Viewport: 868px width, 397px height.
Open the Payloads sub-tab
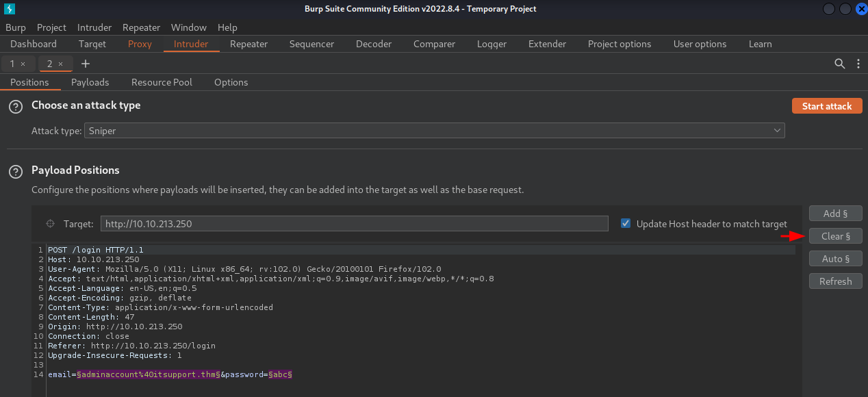[x=90, y=82]
